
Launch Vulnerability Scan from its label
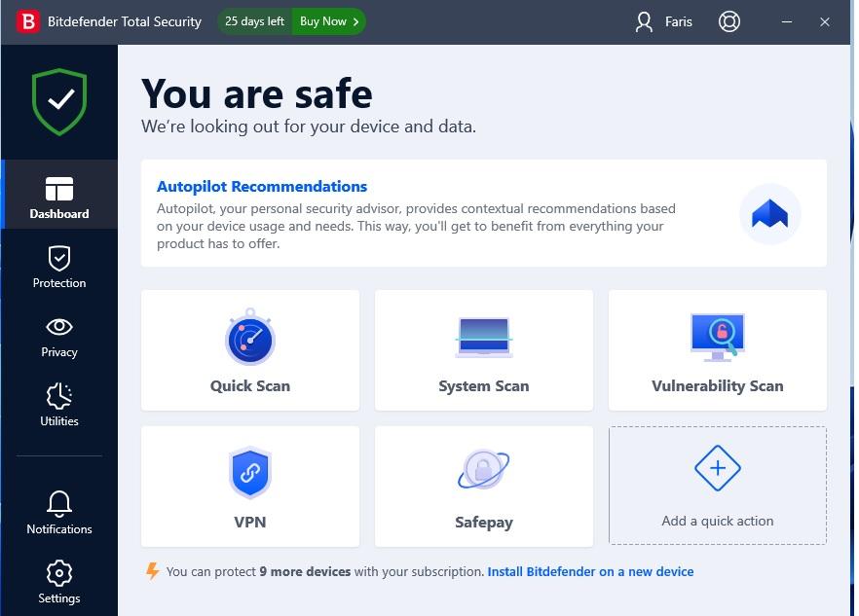point(718,386)
